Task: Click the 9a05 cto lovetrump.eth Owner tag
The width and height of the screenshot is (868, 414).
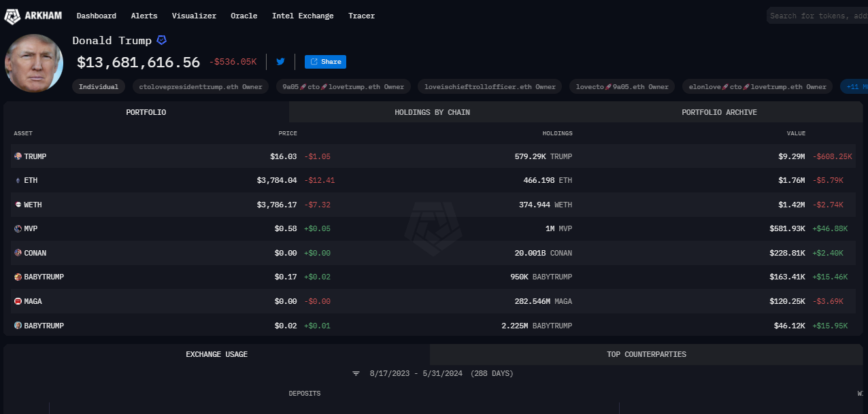Action: [344, 86]
